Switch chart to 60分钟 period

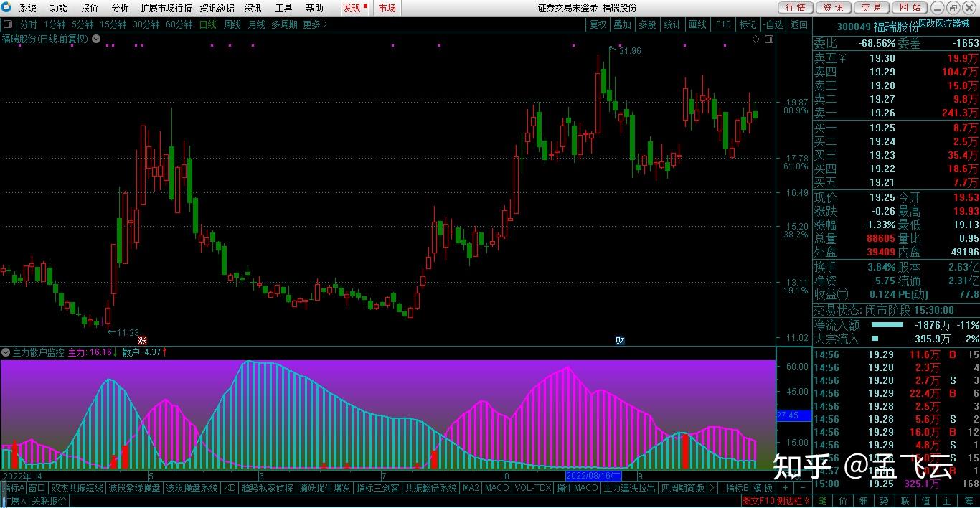179,24
